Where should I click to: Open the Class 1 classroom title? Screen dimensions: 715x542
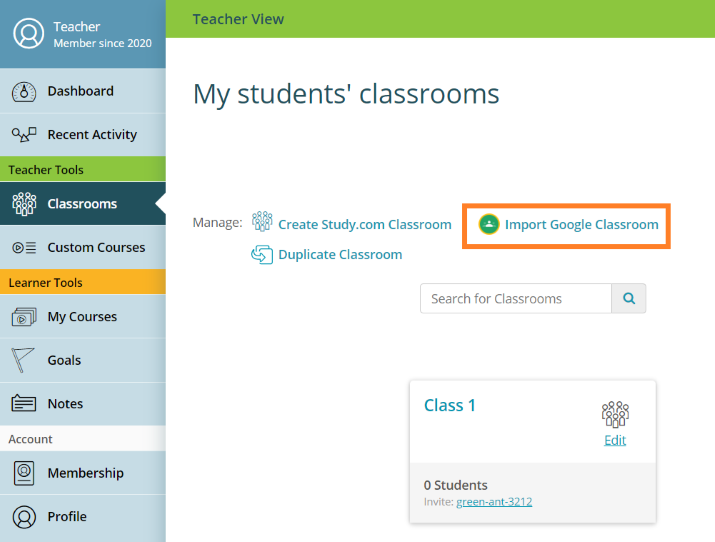pyautogui.click(x=450, y=405)
